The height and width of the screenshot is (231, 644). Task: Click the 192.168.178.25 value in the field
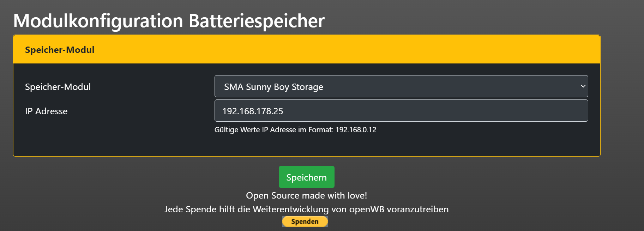point(253,111)
